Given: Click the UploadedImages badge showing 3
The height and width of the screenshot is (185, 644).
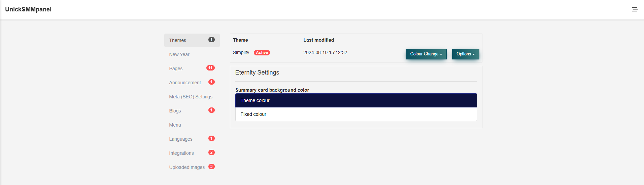Looking at the screenshot, I should pos(211,167).
